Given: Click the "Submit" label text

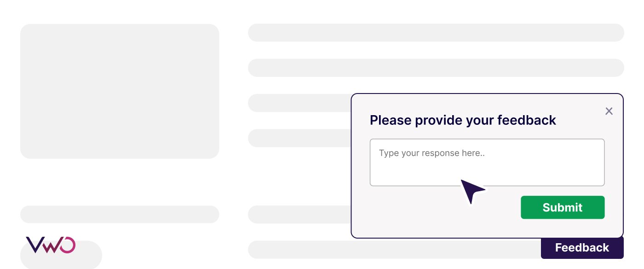Looking at the screenshot, I should coord(562,207).
